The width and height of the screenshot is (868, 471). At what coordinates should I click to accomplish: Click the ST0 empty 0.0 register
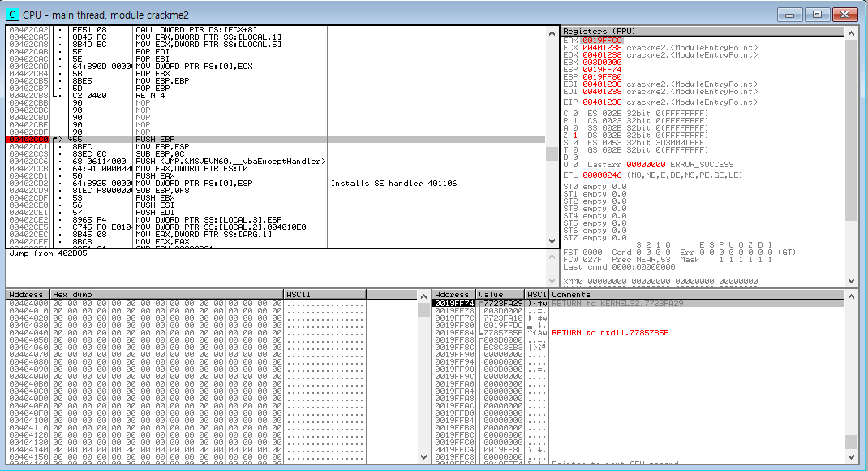pos(595,187)
